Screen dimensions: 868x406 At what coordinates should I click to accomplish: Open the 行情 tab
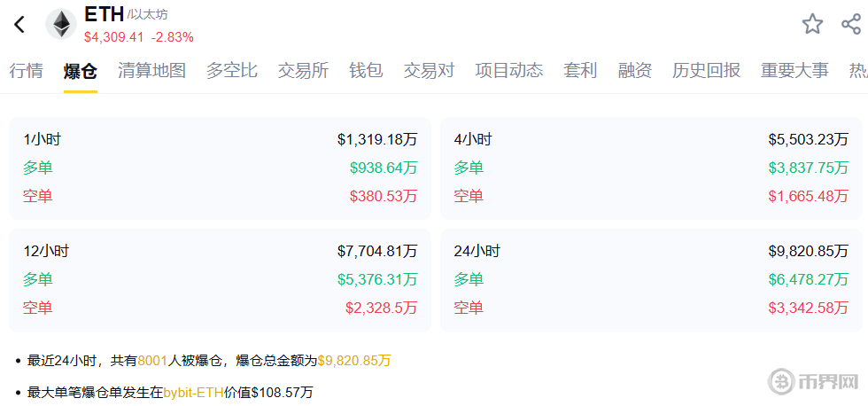(27, 71)
